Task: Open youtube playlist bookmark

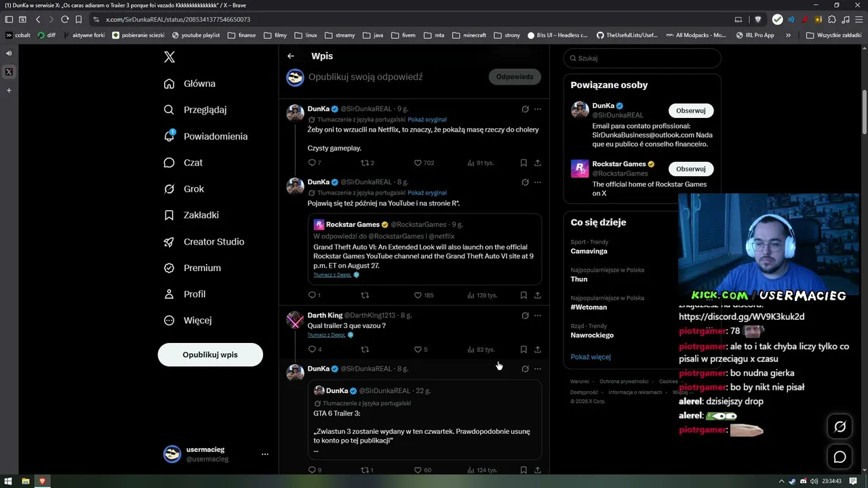Action: click(196, 35)
